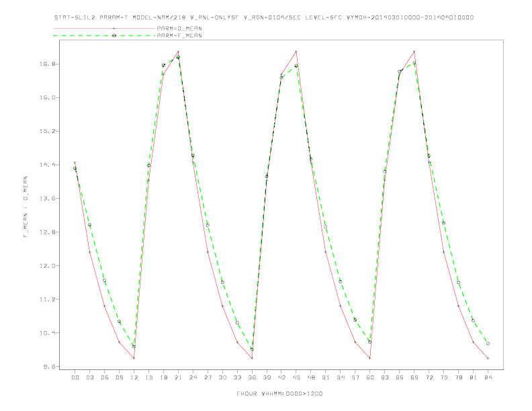The height and width of the screenshot is (411, 532).
Task: Click the LEVEL=SFC text in the title
Action: pos(323,17)
